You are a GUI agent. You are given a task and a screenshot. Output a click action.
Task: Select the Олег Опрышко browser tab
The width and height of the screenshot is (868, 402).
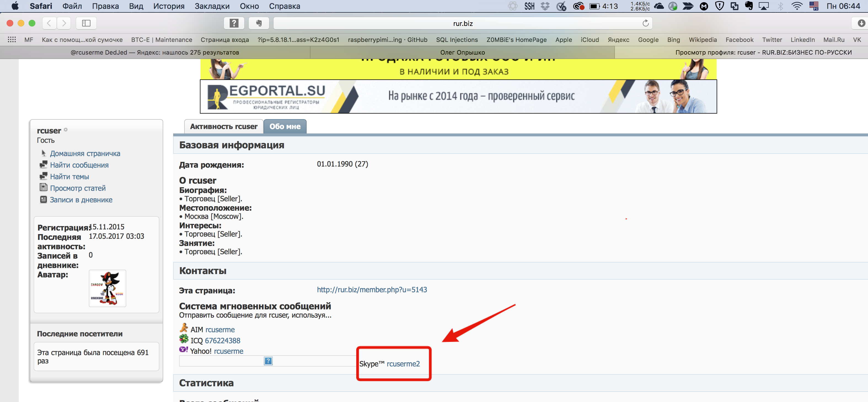462,53
